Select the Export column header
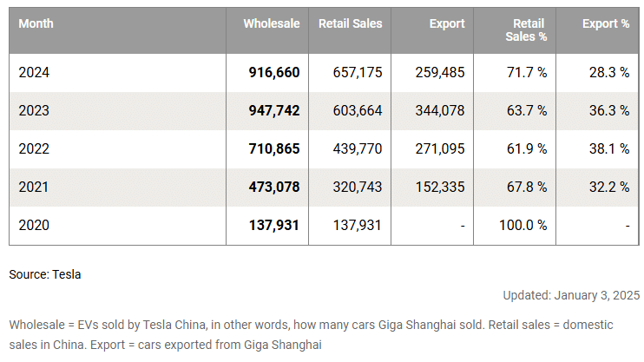 tap(447, 24)
